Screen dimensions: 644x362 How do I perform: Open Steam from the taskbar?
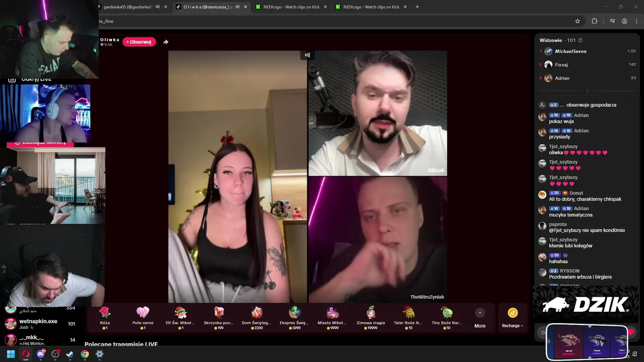70,354
